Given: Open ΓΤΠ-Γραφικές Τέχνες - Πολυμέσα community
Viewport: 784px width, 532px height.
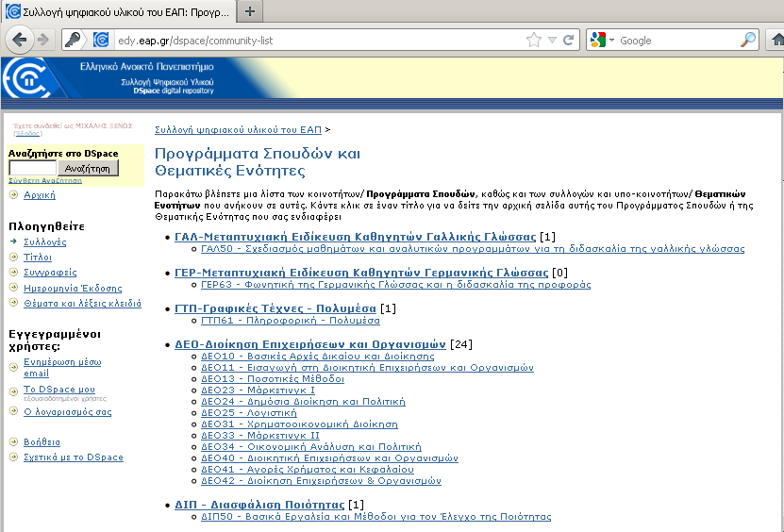Looking at the screenshot, I should 275,309.
